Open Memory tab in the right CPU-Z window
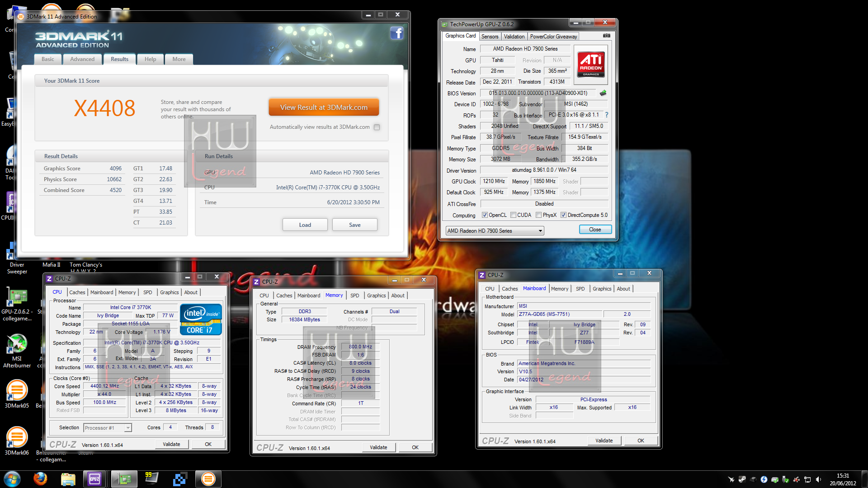 coord(559,289)
